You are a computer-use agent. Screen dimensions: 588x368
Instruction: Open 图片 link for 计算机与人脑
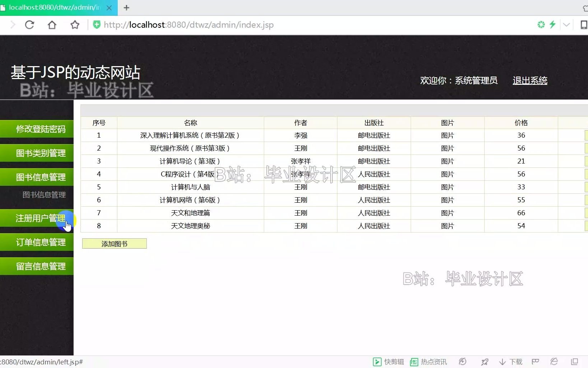447,187
